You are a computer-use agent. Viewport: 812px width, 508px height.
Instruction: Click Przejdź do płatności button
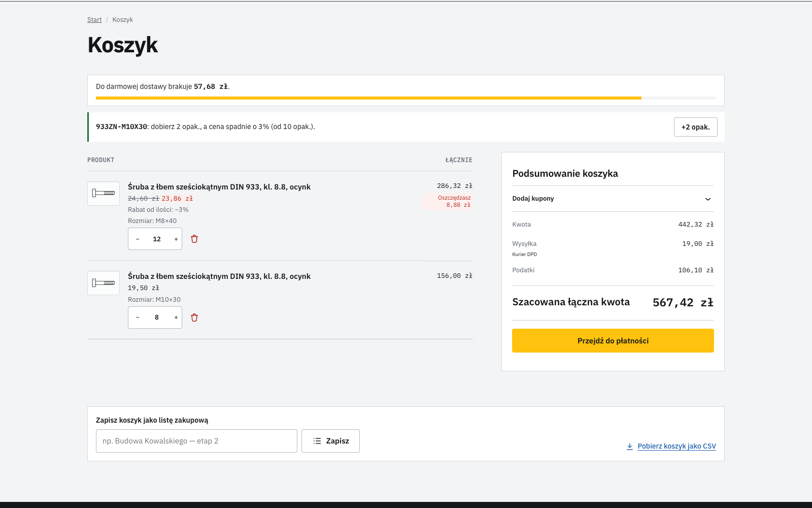613,340
